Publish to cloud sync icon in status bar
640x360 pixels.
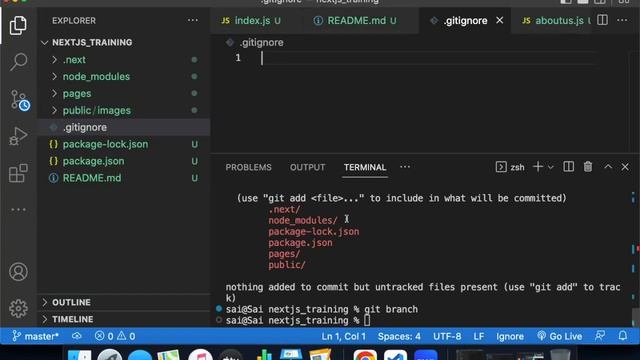[x=77, y=336]
